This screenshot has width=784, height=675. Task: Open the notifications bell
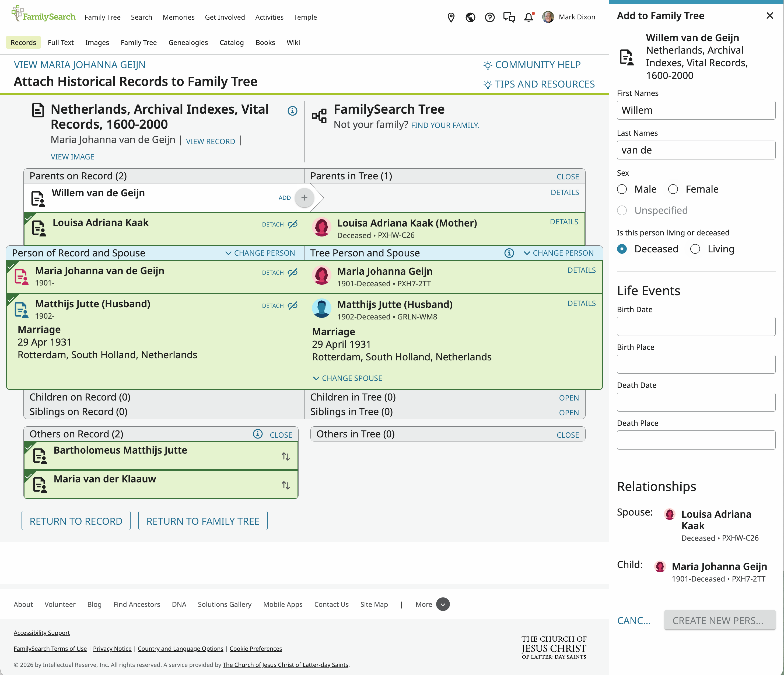[x=528, y=18]
